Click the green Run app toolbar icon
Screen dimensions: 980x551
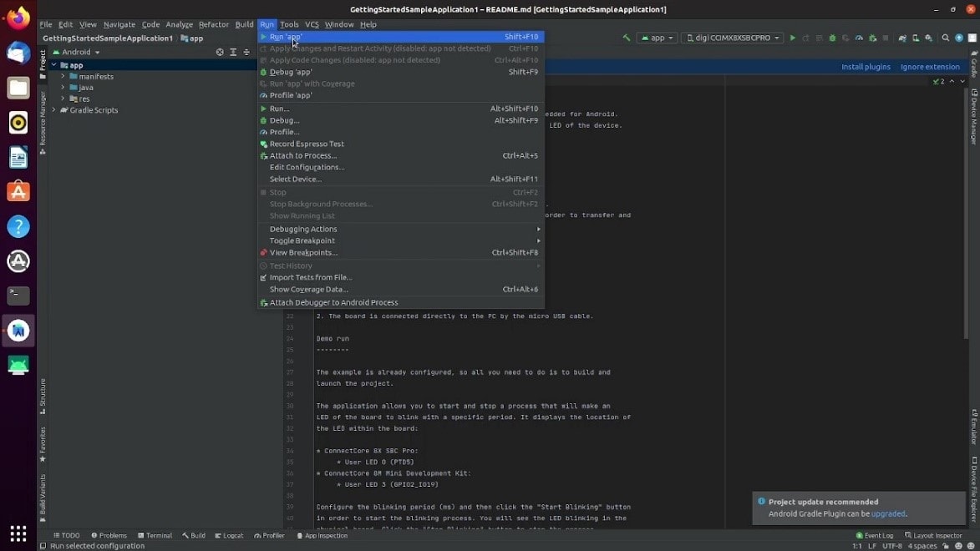coord(793,38)
